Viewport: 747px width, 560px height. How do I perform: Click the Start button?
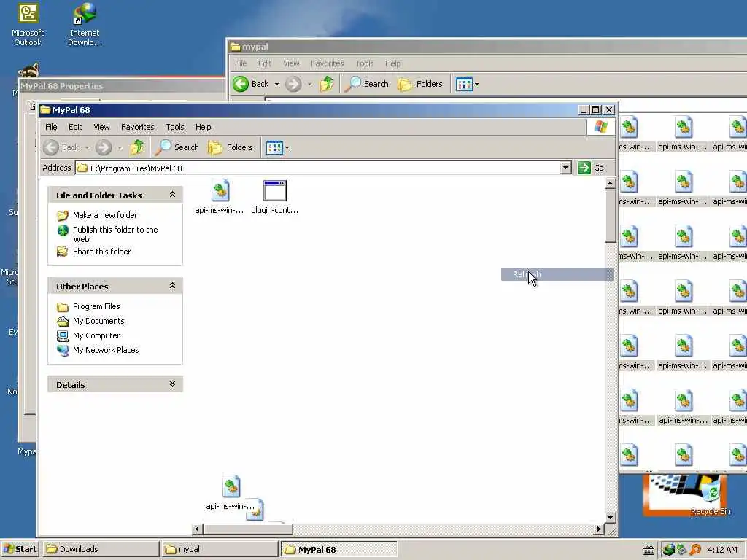pyautogui.click(x=20, y=549)
